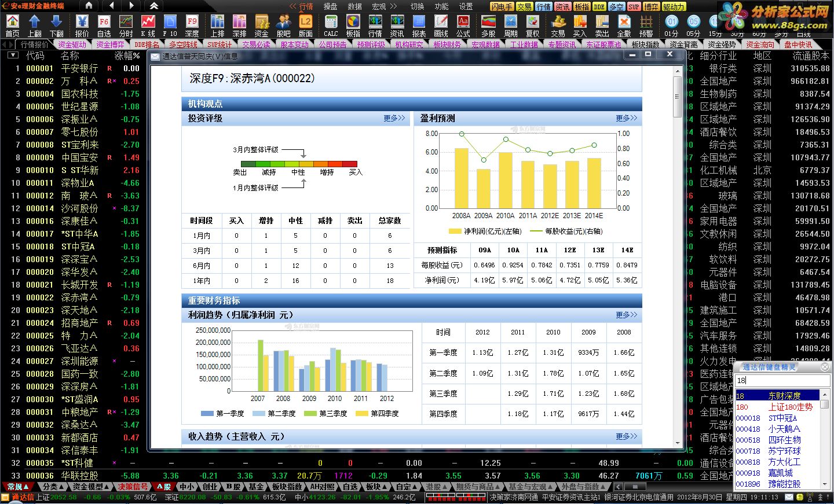Click 更多 link in 利润趋势 section
Screen dimensions: 834x504
[x=626, y=315]
